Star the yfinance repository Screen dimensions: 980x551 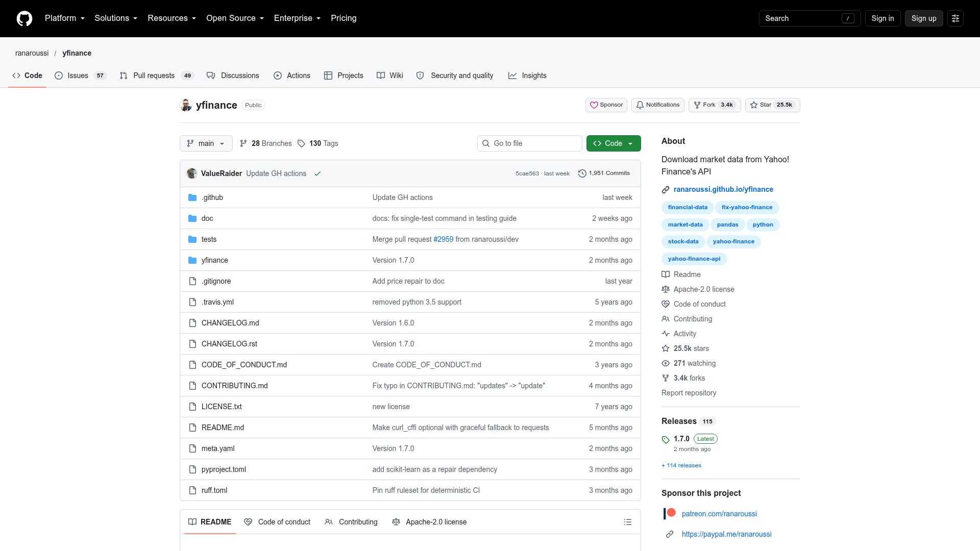773,105
